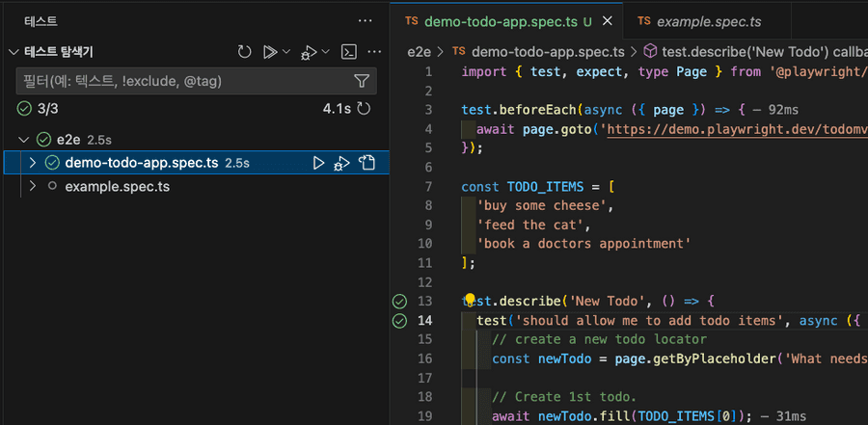
Task: Click the unrun circle on example.spec.ts
Action: click(52, 187)
